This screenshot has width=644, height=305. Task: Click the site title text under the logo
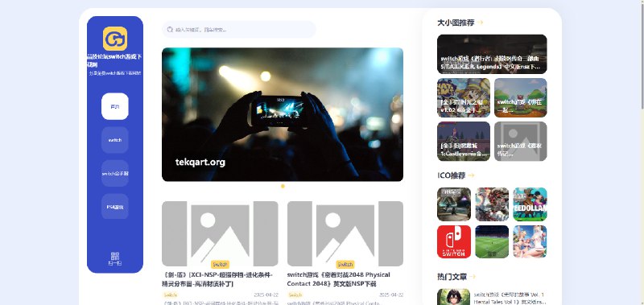point(115,60)
